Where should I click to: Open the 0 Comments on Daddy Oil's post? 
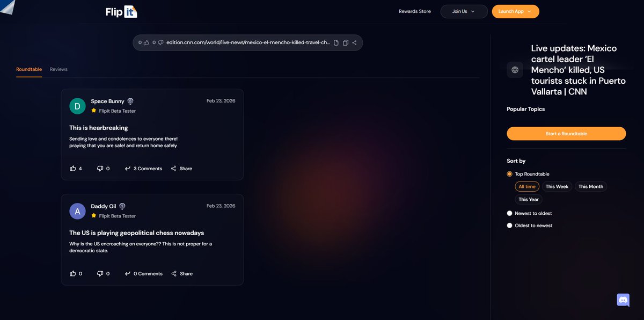[x=143, y=274]
